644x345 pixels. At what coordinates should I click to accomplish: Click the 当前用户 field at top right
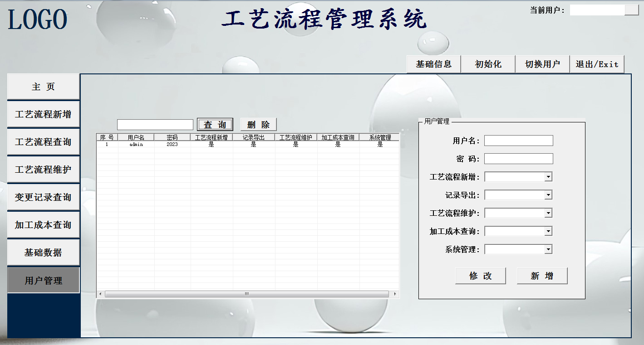coord(597,10)
